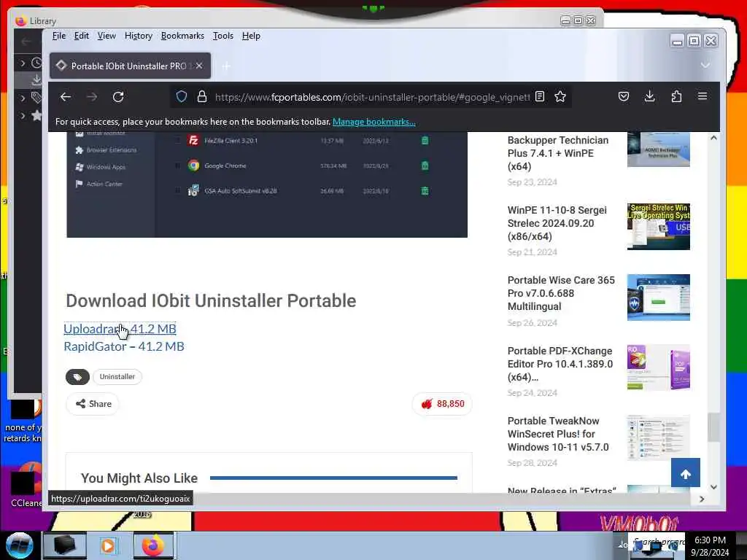This screenshot has height=560, width=747.
Task: Open the History menu
Action: 139,36
